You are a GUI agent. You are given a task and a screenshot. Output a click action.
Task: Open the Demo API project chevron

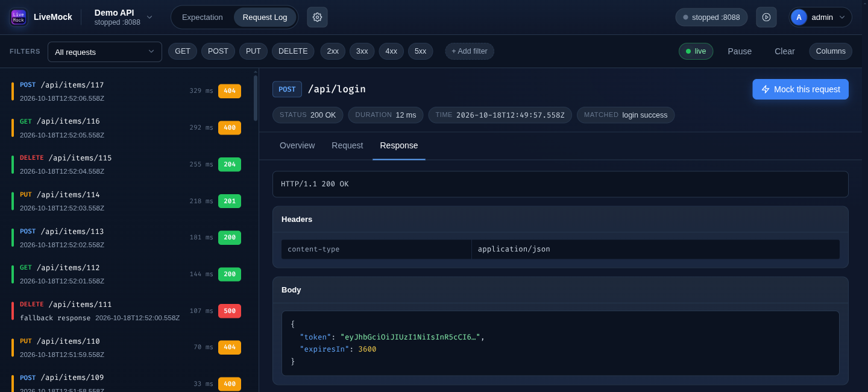(x=149, y=17)
